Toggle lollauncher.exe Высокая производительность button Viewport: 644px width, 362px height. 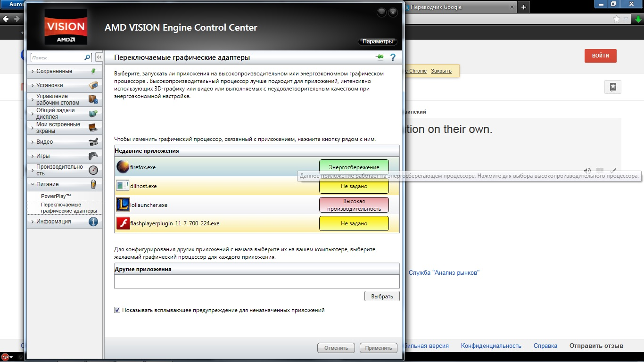(354, 205)
